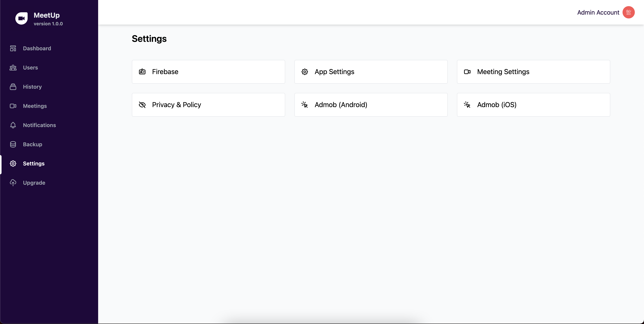Open the Admob (iOS) card

[x=533, y=105]
